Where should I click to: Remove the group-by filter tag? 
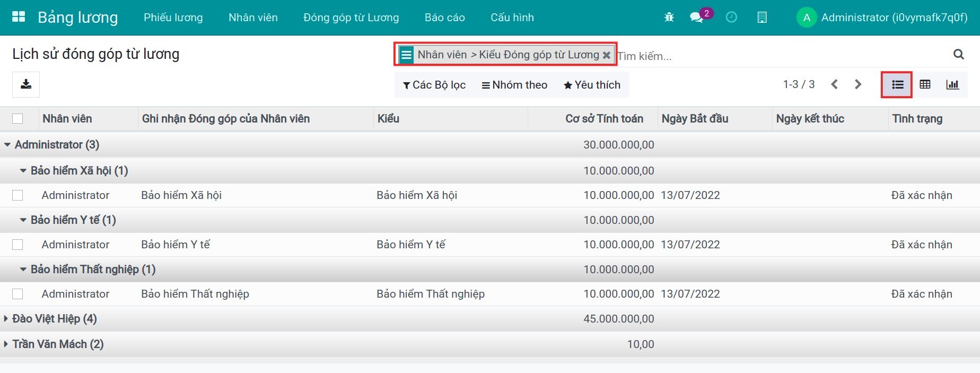tap(607, 55)
